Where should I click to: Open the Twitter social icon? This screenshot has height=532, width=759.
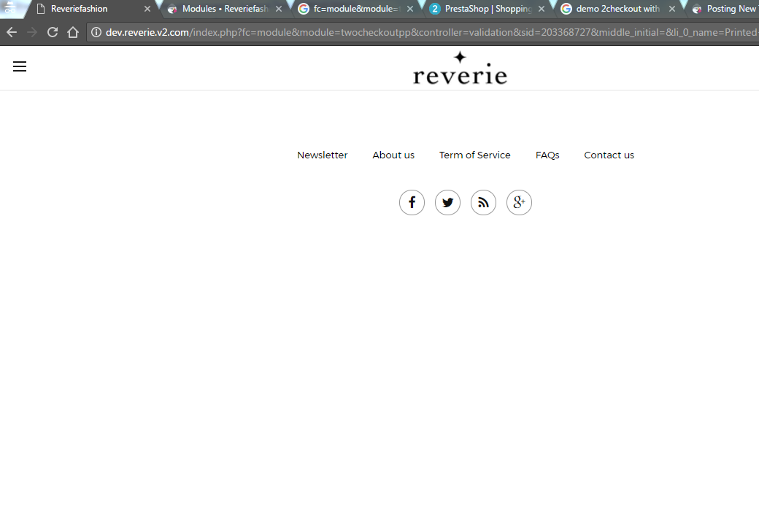pyautogui.click(x=448, y=202)
